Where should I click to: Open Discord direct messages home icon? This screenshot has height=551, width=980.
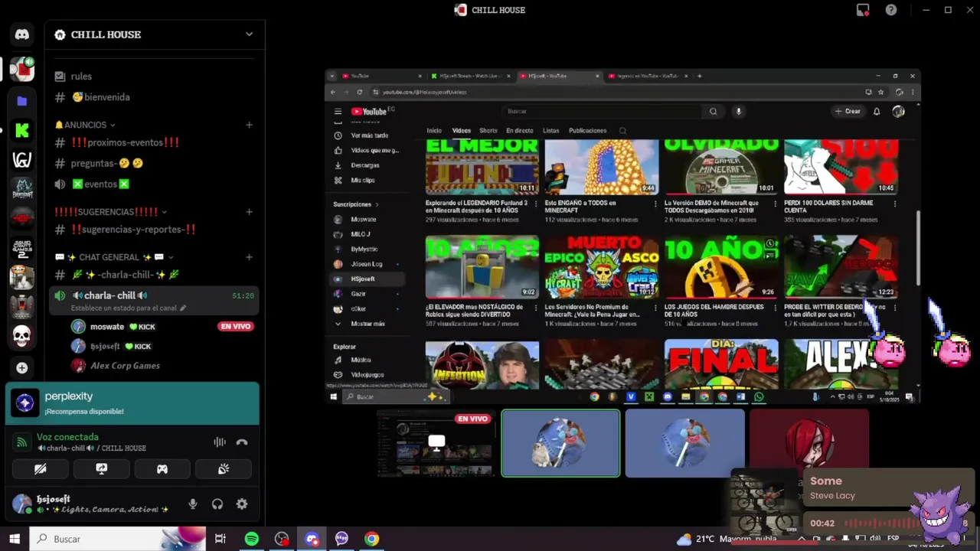[22, 34]
